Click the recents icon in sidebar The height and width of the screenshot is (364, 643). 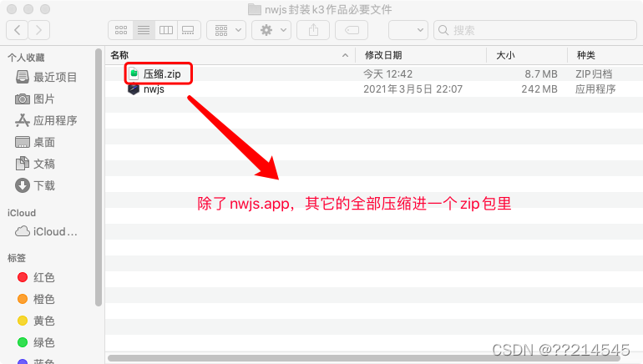click(23, 77)
